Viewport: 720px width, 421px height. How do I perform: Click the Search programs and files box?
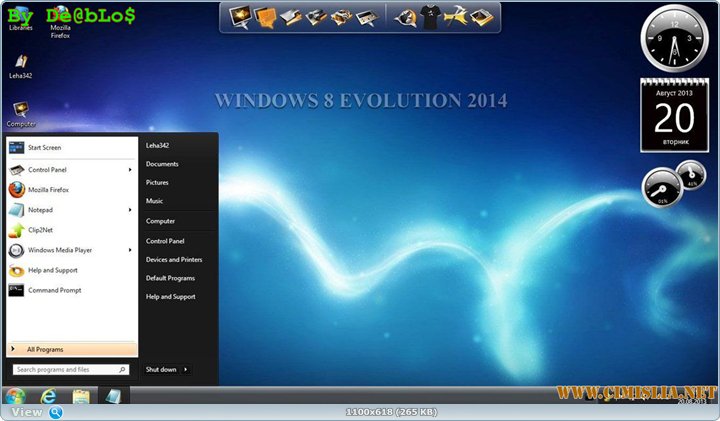[68, 369]
